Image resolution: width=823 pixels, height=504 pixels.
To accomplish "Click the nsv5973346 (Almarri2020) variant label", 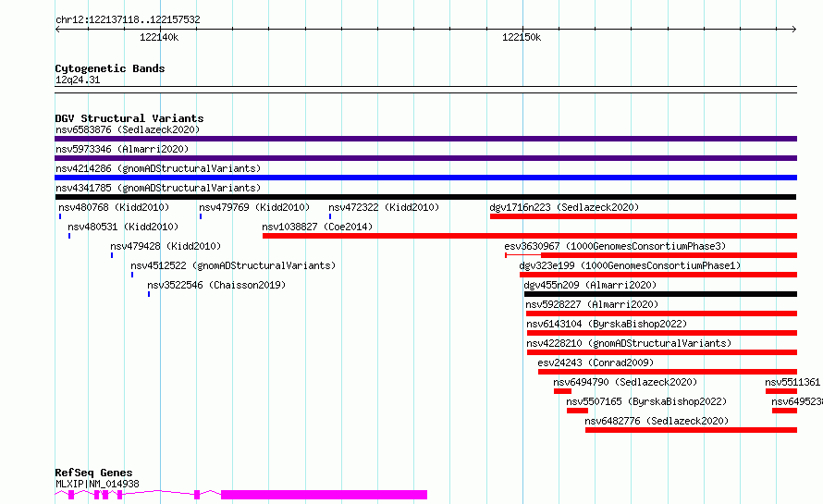I will [122, 149].
